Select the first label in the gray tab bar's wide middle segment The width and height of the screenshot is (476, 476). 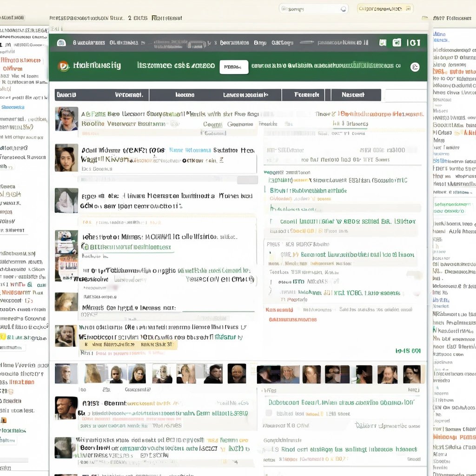185,95
